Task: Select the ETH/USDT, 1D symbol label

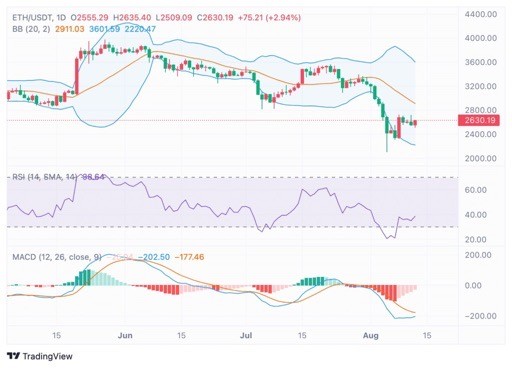Action: [x=39, y=17]
